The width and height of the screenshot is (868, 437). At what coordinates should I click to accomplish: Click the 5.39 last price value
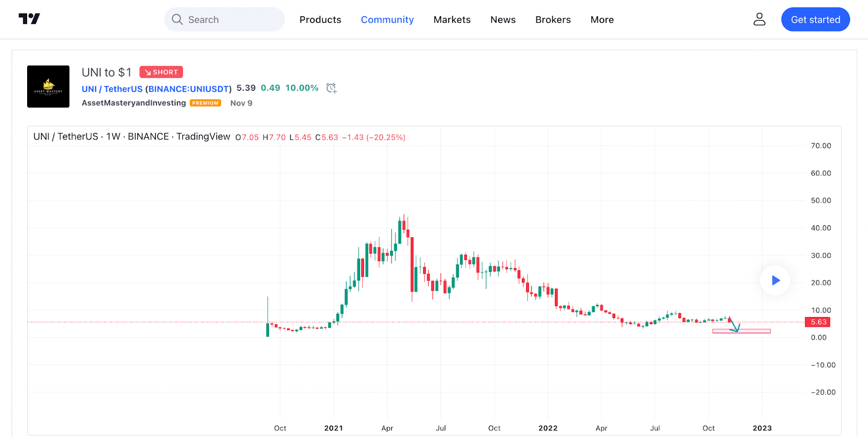click(246, 88)
